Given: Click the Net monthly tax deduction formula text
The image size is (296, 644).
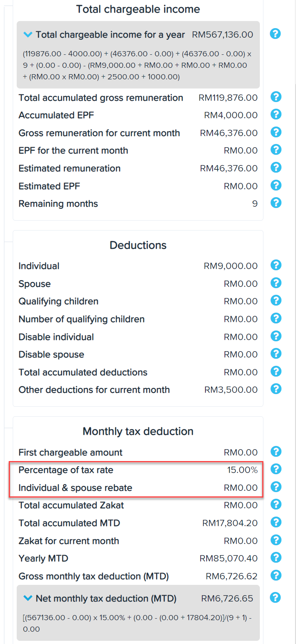Looking at the screenshot, I should pos(137,623).
